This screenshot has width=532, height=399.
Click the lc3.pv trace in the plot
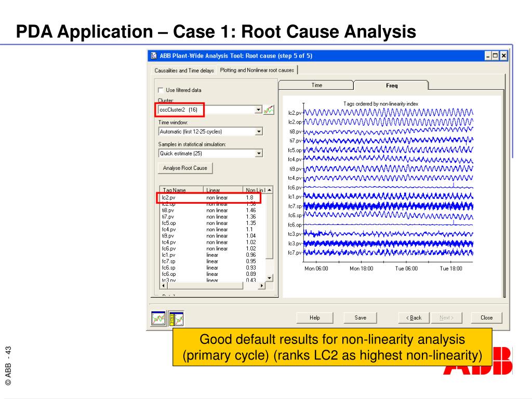(388, 243)
